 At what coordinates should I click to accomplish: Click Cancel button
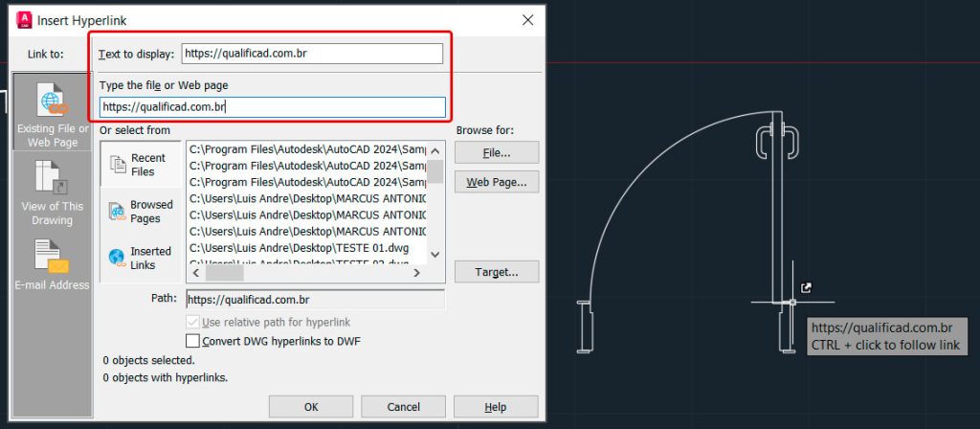click(x=403, y=407)
